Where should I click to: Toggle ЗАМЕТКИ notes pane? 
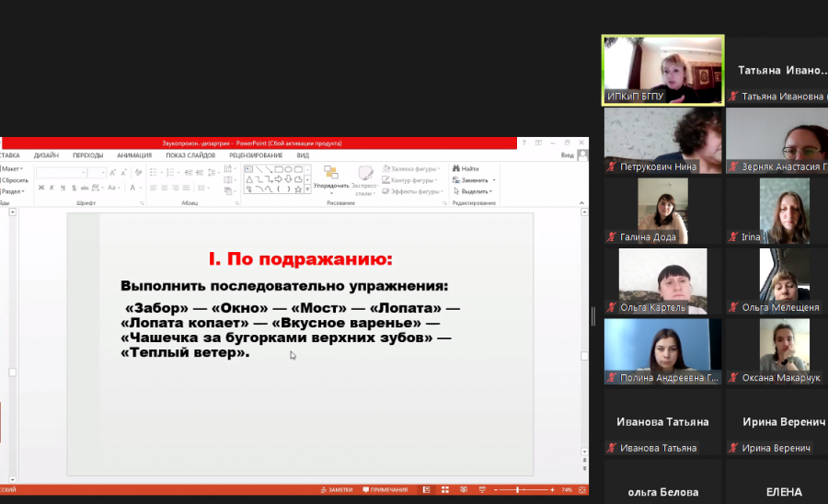[x=337, y=490]
